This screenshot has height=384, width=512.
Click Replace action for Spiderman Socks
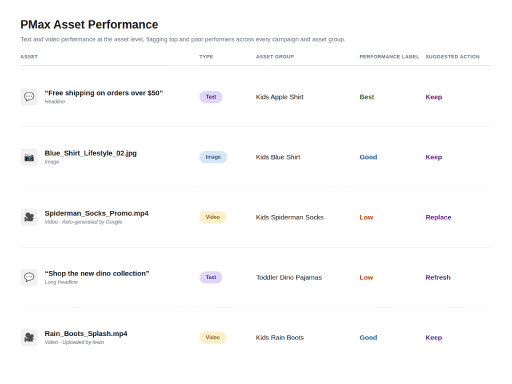tap(438, 217)
